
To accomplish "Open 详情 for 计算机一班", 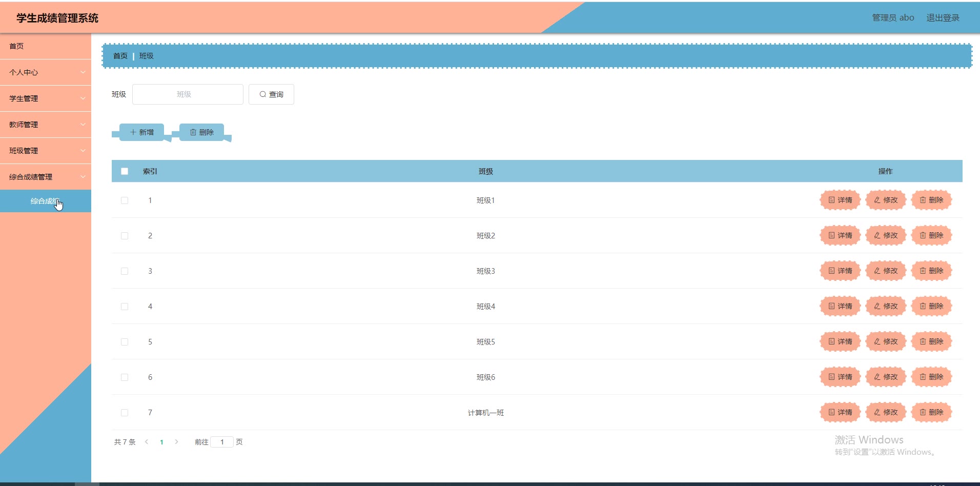I will click(x=840, y=412).
